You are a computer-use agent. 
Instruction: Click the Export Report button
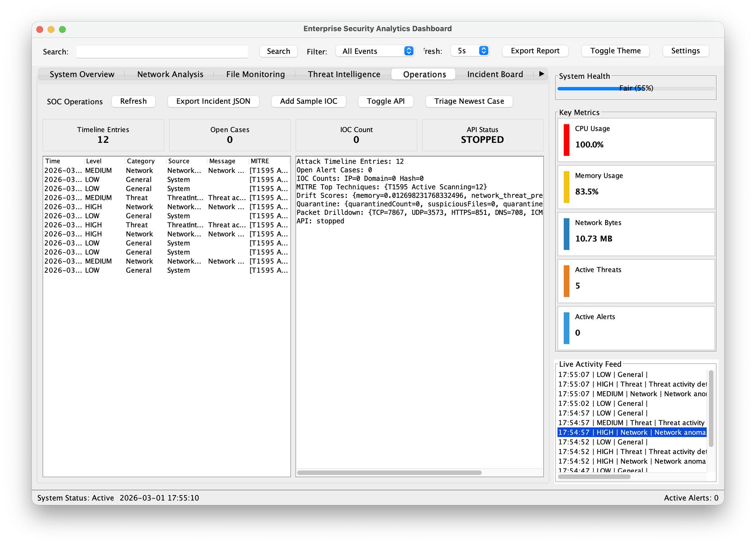point(535,51)
